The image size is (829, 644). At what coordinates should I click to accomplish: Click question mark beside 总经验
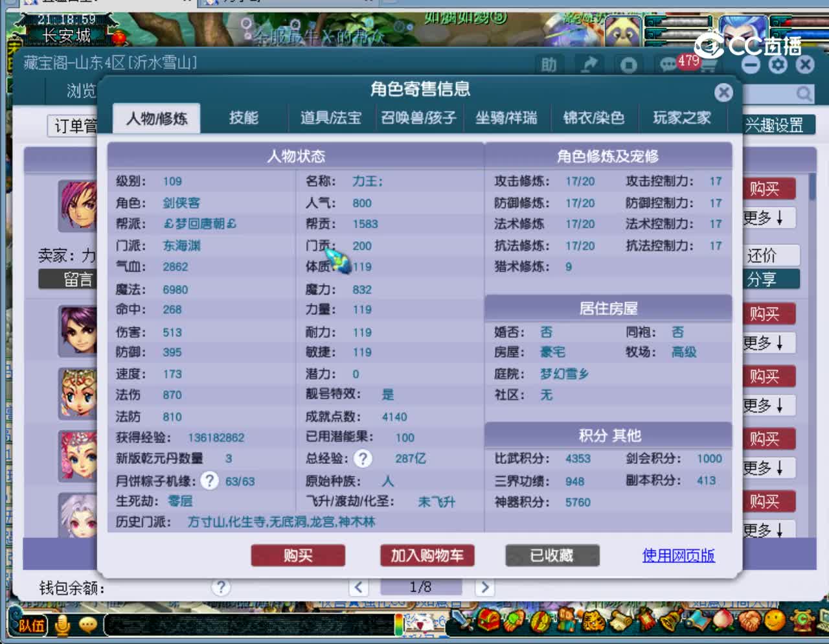[363, 459]
